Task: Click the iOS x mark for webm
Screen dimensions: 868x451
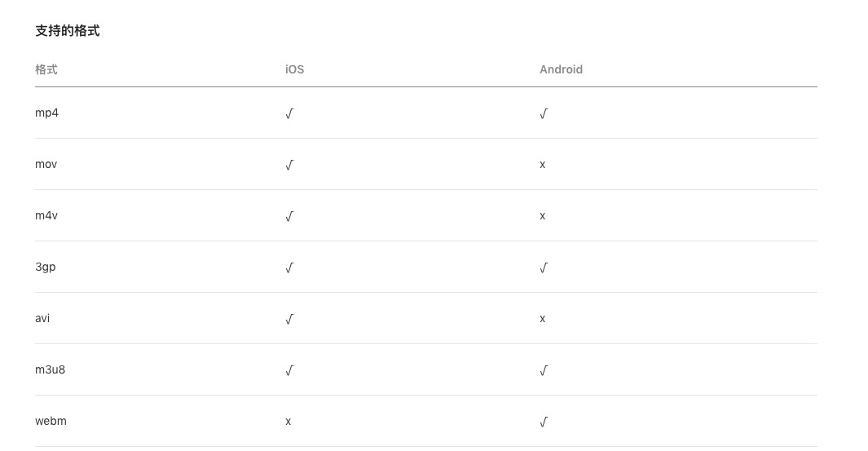Action: click(x=289, y=422)
